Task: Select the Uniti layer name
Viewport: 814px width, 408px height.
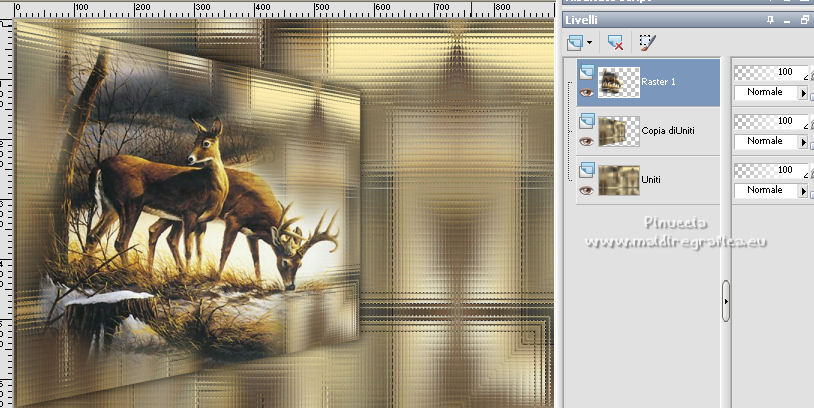Action: (x=651, y=180)
